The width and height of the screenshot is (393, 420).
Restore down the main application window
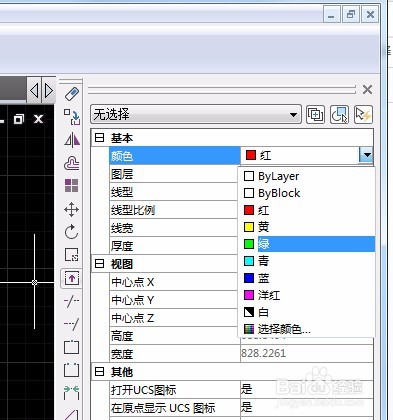(350, 15)
